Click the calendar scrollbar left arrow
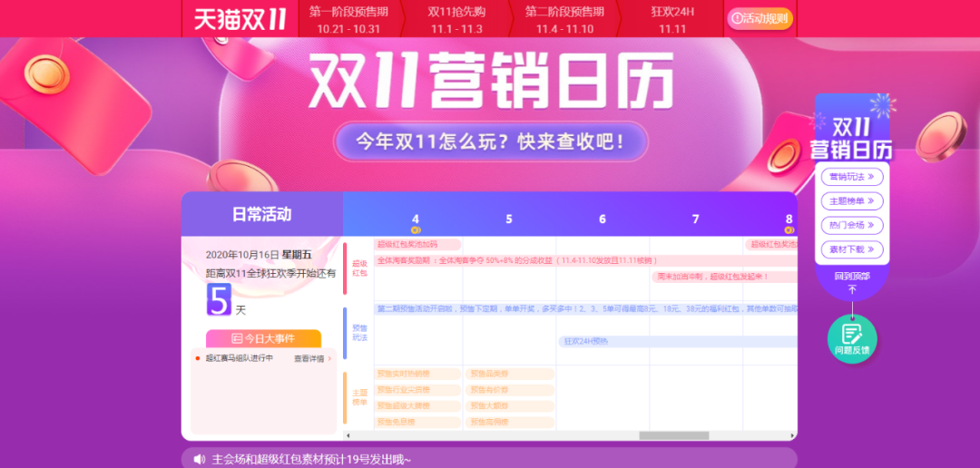 pyautogui.click(x=348, y=435)
